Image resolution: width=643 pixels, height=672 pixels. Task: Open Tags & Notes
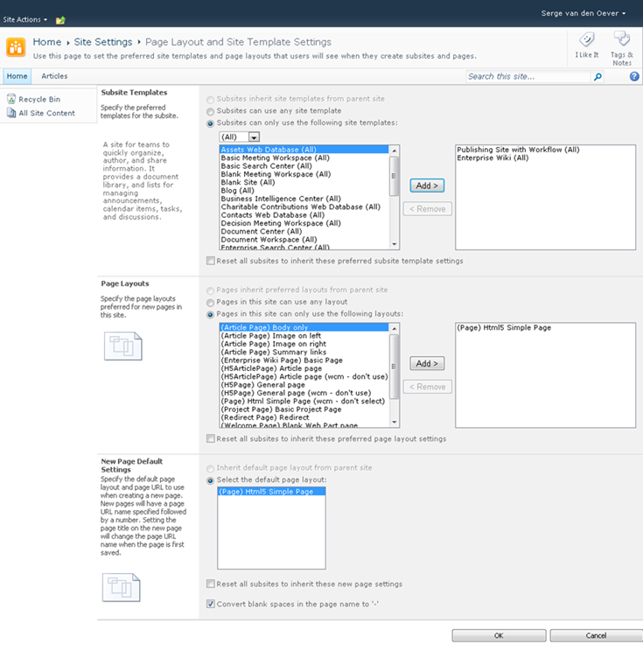[622, 47]
